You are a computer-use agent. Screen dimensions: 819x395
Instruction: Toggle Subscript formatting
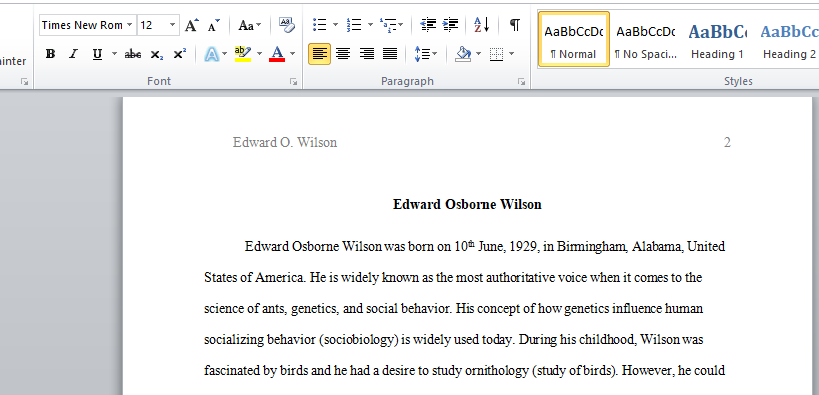(x=156, y=53)
